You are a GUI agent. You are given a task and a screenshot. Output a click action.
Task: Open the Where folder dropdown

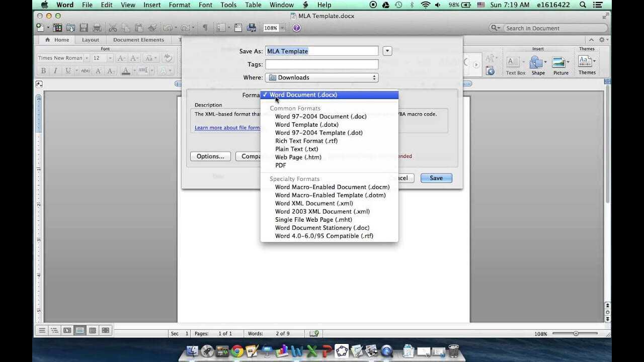point(321,77)
